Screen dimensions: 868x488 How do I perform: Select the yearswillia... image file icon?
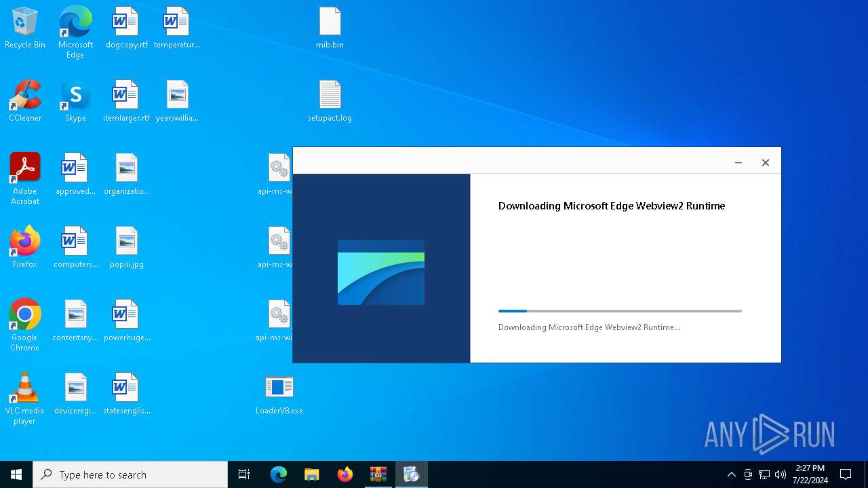click(x=176, y=102)
